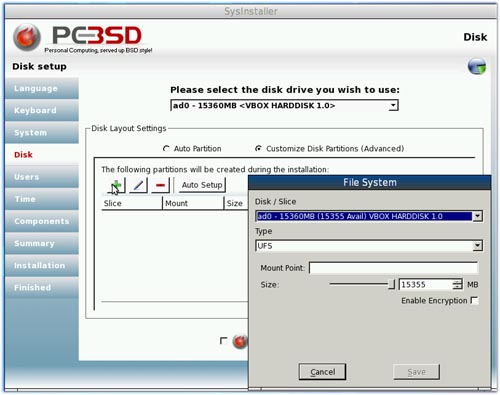
Task: Click the red minus remove partition icon
Action: tap(160, 185)
